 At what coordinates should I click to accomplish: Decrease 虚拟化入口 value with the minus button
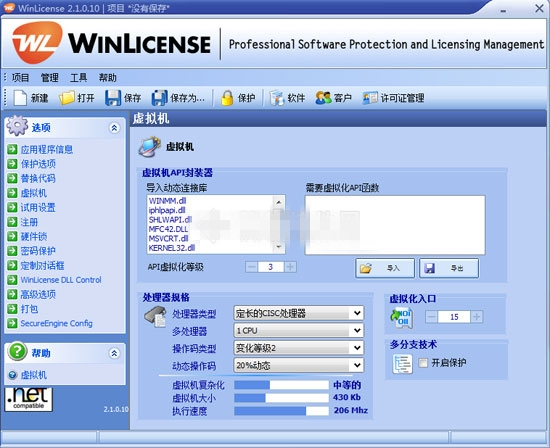point(431,317)
